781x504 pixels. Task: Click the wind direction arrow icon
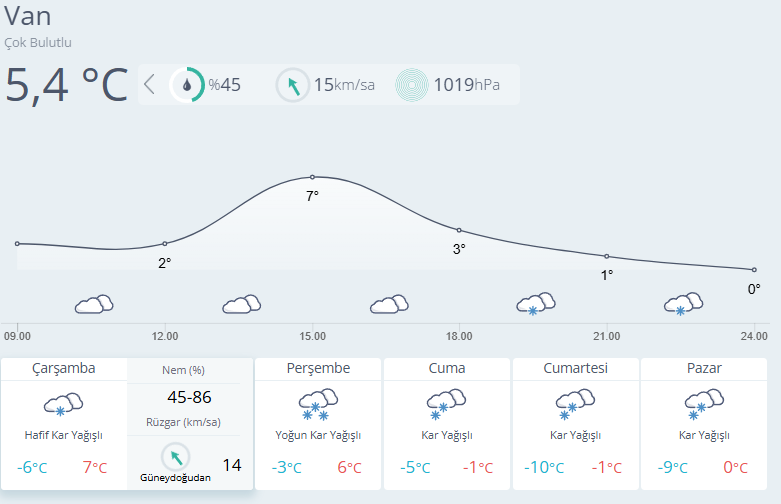point(293,85)
